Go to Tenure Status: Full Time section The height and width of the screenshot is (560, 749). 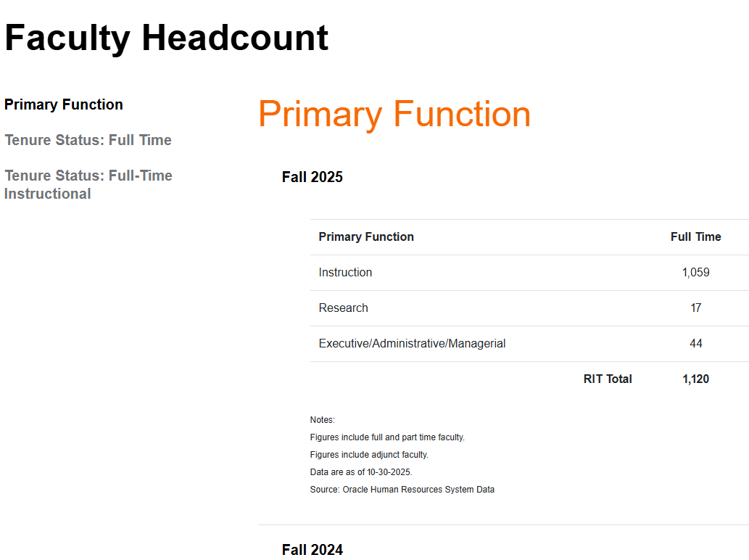pos(88,140)
